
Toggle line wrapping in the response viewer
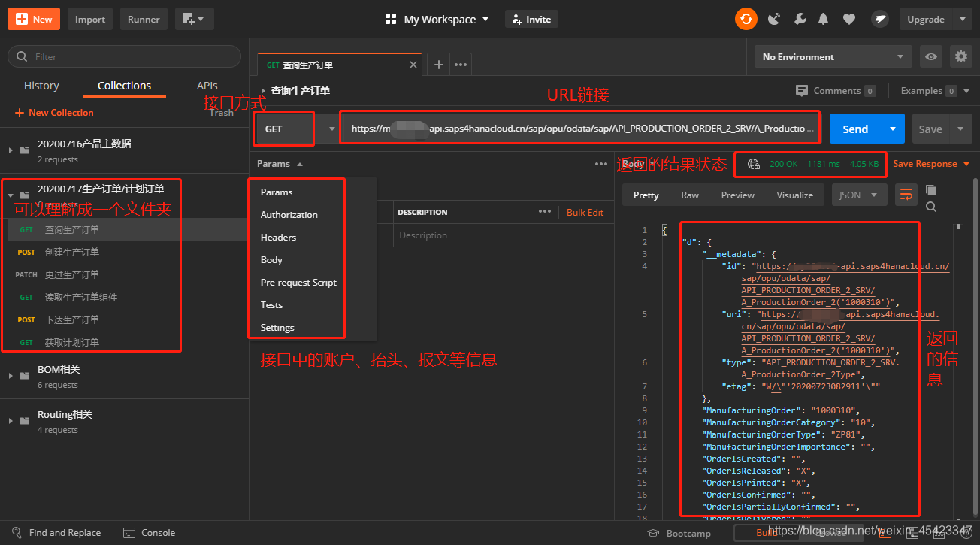(x=906, y=195)
